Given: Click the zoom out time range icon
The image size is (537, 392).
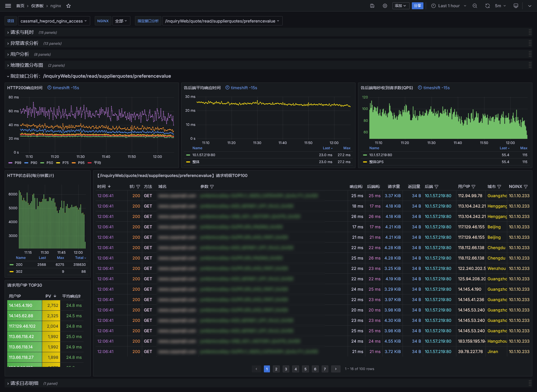Looking at the screenshot, I should (475, 6).
